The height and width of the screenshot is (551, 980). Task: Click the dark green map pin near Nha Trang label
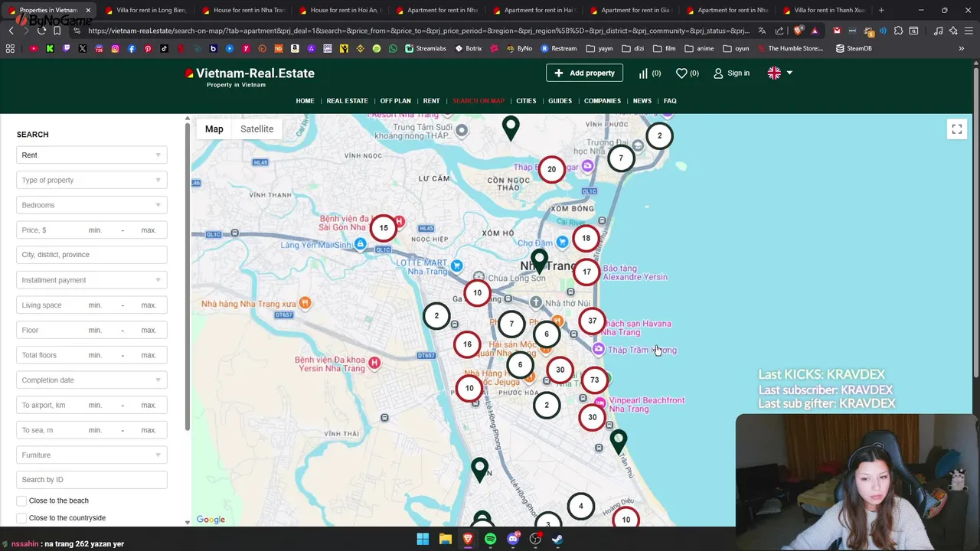540,261
